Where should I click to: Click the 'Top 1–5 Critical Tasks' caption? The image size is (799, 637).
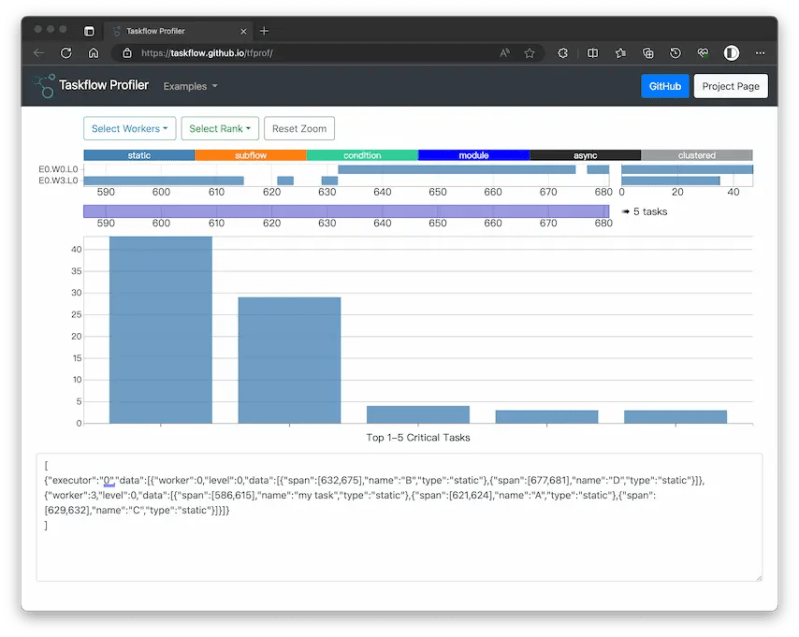pos(418,437)
